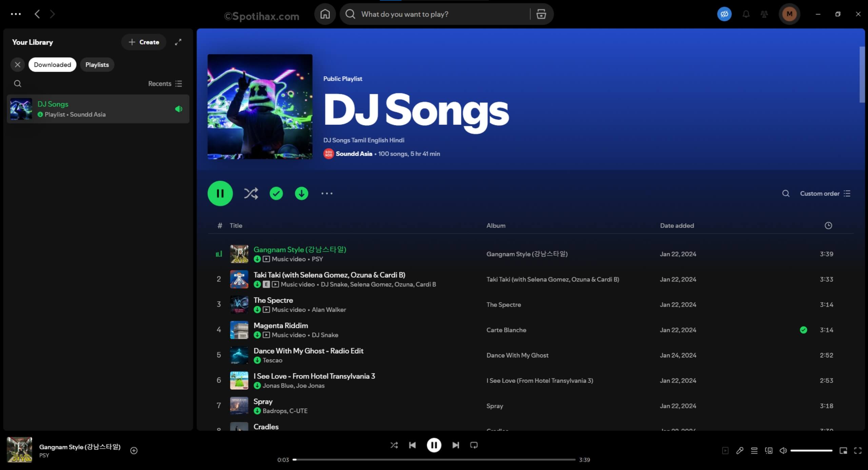Viewport: 868px width, 470px height.
Task: Pause playlist with big green button
Action: click(x=220, y=193)
